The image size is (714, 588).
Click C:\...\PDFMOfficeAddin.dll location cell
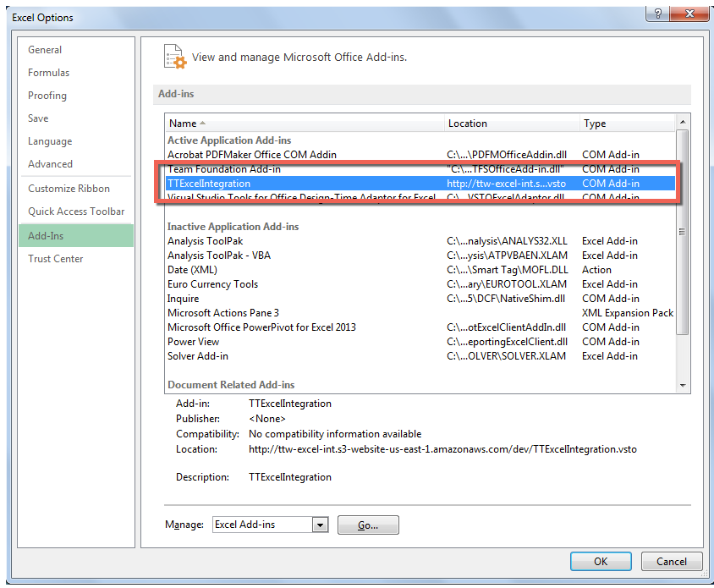coord(507,155)
